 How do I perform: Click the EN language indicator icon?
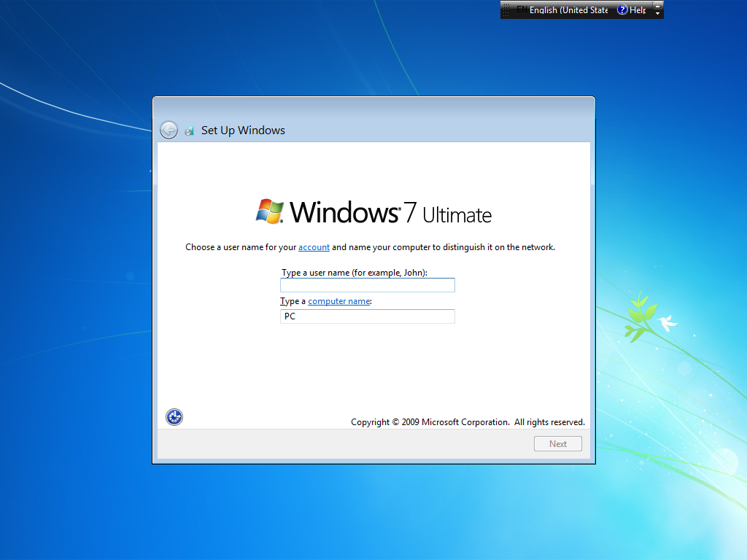(521, 9)
